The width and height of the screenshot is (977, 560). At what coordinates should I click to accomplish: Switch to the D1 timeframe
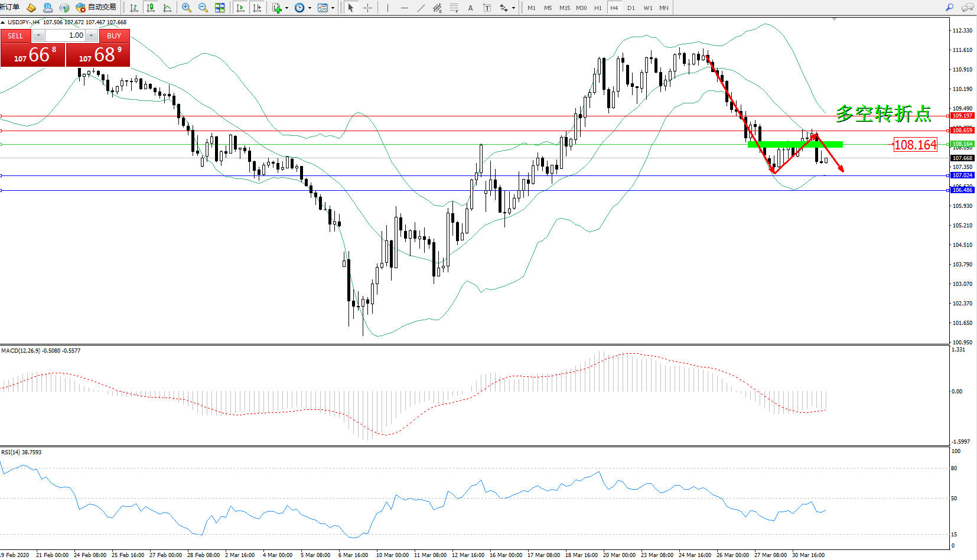coord(631,8)
